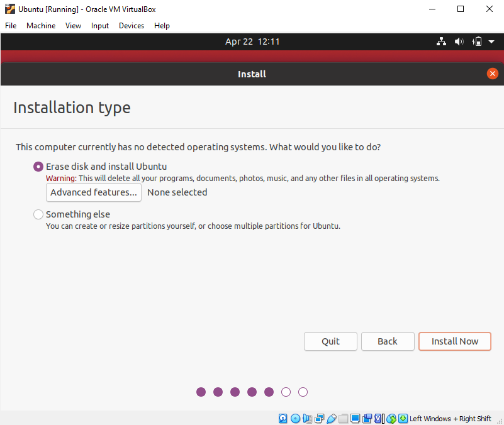
Task: Click the VirtualBox window app icon
Action: pos(10,9)
